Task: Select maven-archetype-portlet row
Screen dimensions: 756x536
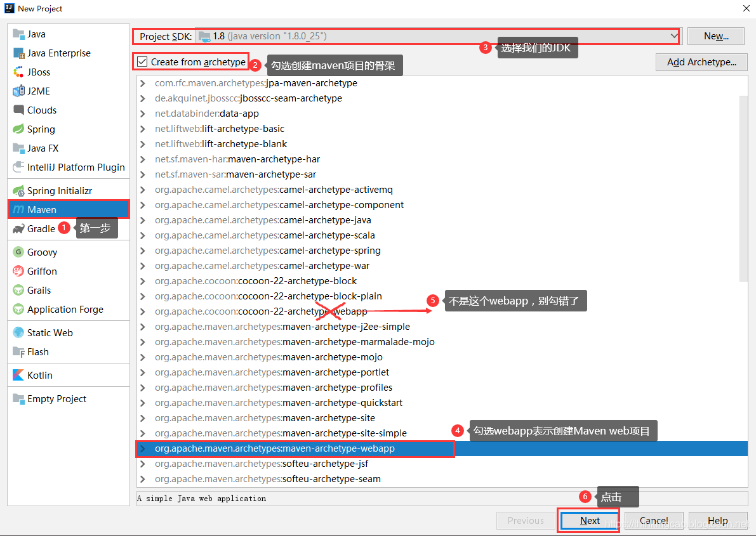Action: pyautogui.click(x=442, y=372)
